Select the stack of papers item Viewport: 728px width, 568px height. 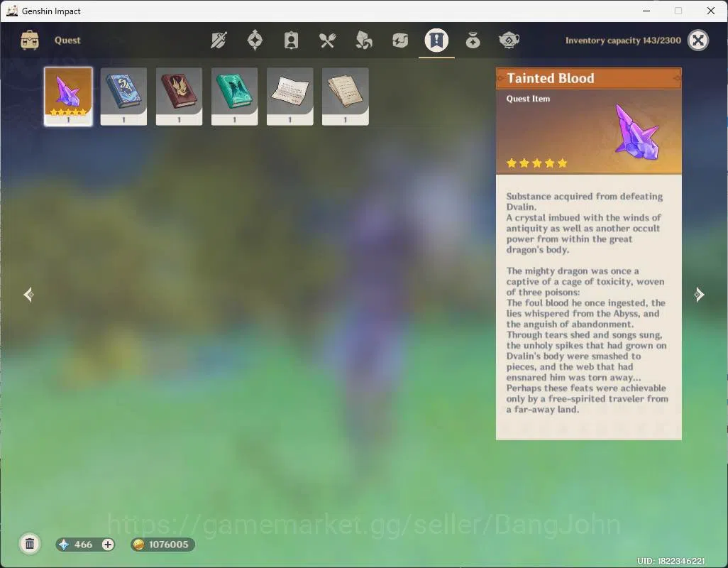[x=346, y=97]
